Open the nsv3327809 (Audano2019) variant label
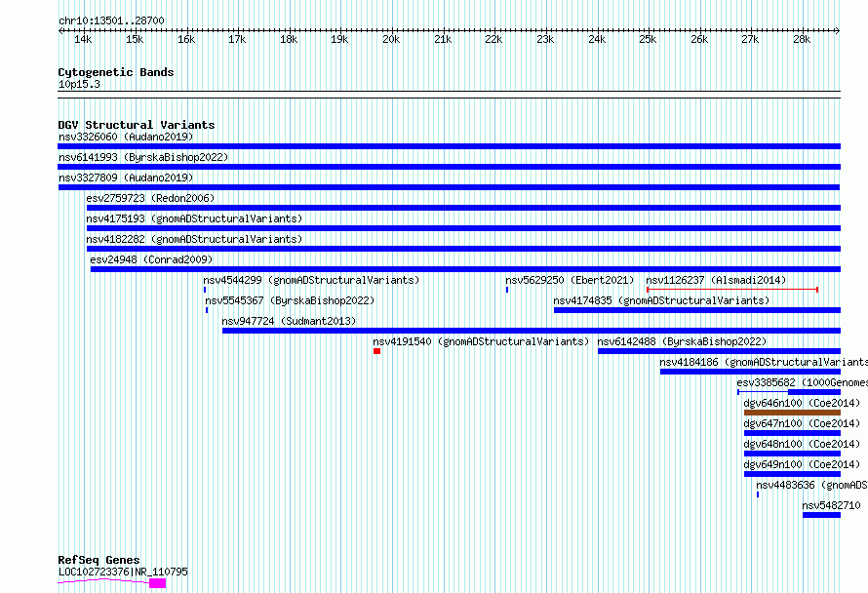This screenshot has width=868, height=593. 126,178
